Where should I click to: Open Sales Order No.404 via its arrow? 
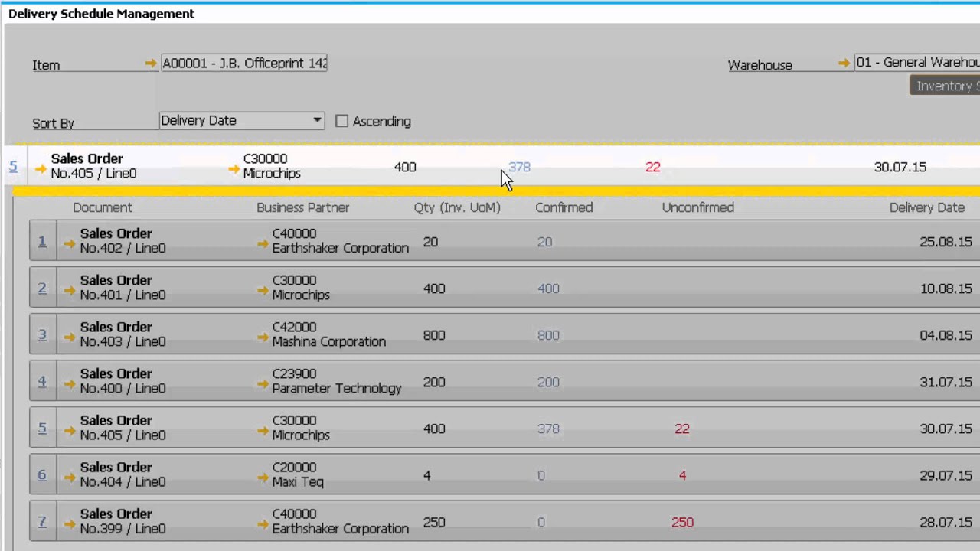[70, 478]
